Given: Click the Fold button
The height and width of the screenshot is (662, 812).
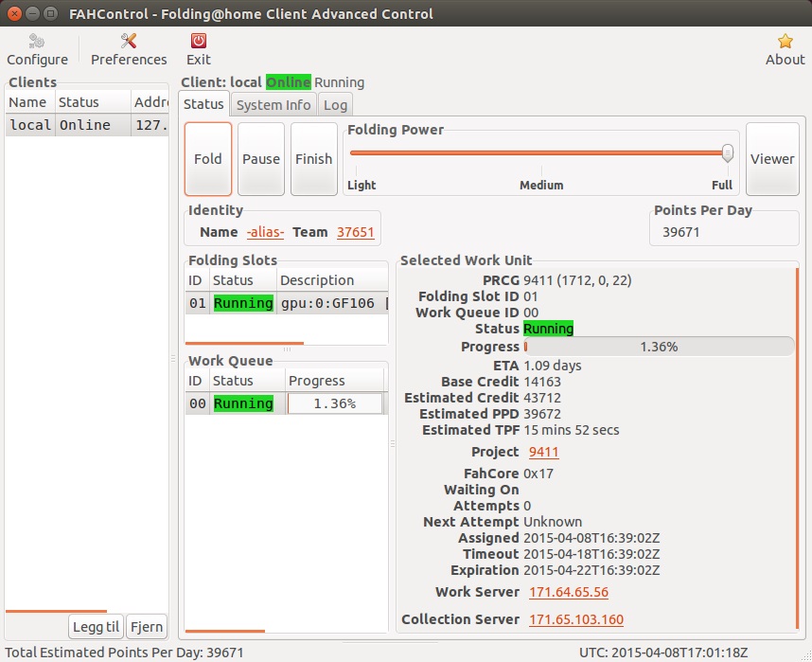Looking at the screenshot, I should (207, 158).
